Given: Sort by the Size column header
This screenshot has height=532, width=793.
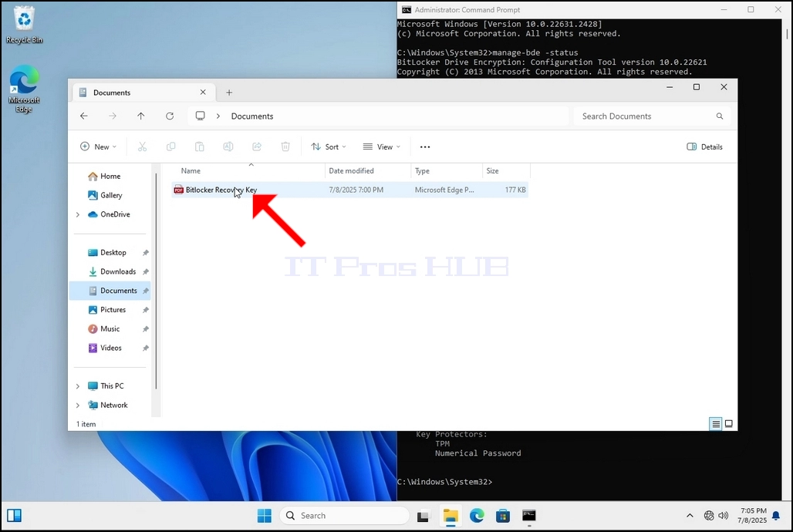Looking at the screenshot, I should [x=506, y=171].
